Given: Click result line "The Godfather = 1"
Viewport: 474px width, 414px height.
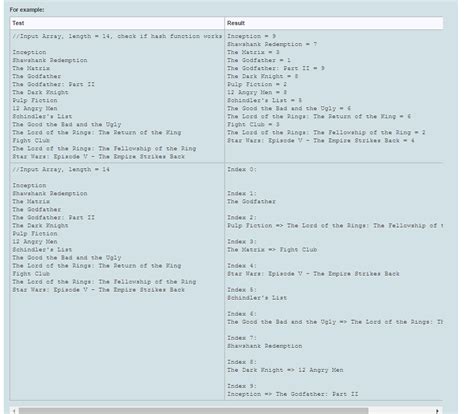Looking at the screenshot, I should (x=259, y=60).
